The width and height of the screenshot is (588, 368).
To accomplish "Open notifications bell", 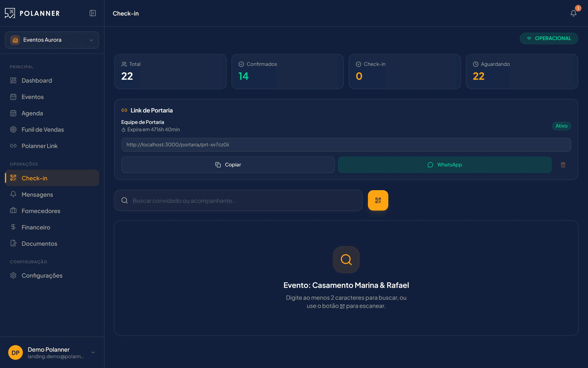I will click(574, 13).
